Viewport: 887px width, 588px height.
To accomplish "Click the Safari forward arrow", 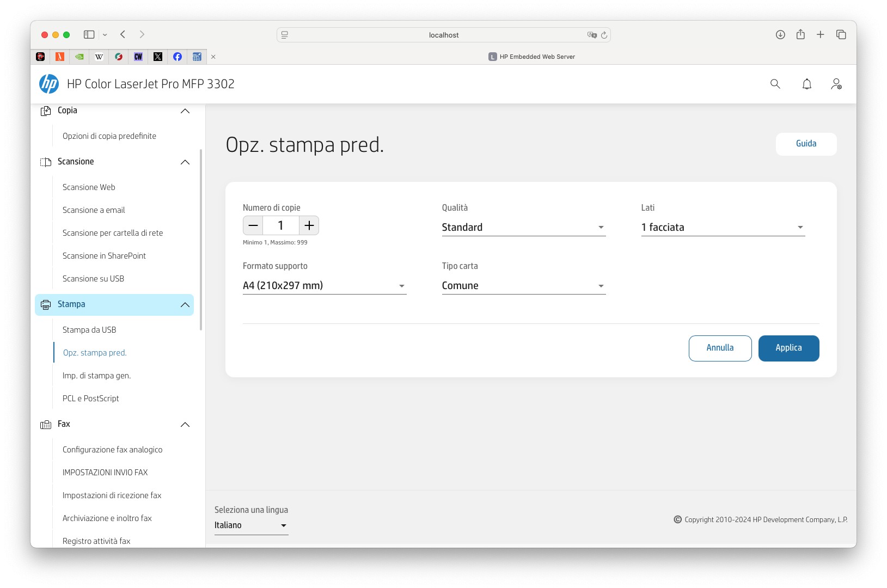I will 142,34.
